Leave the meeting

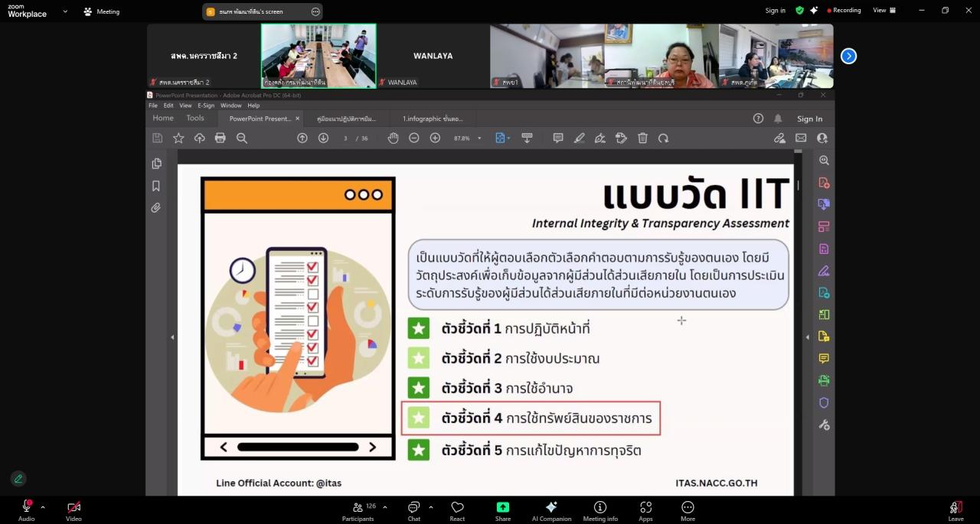(955, 509)
